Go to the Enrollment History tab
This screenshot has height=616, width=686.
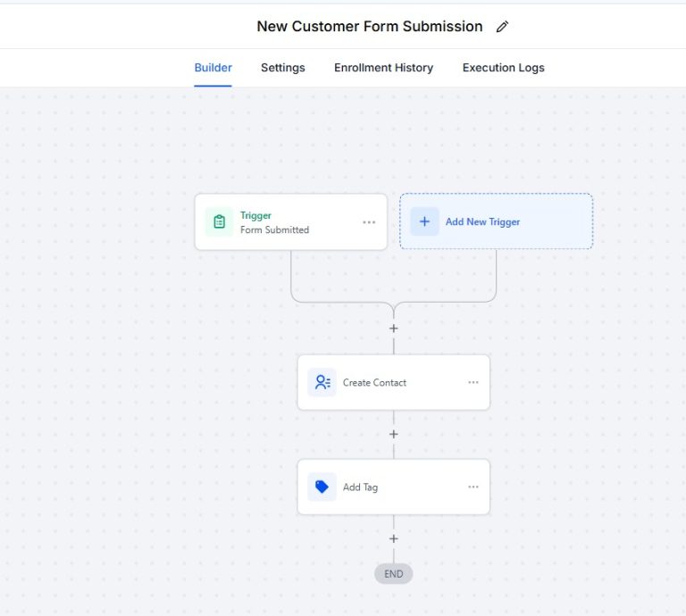[x=383, y=68]
